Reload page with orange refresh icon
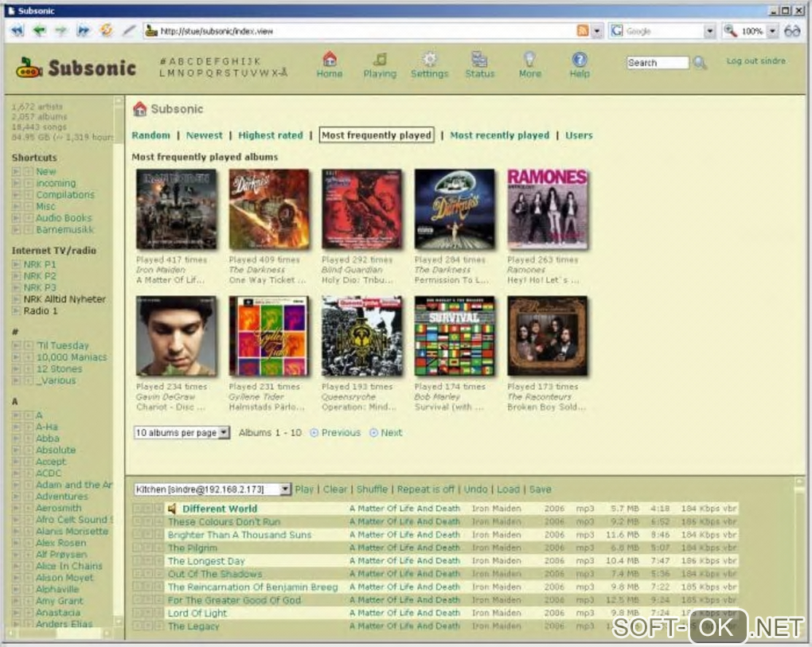This screenshot has height=647, width=812. [106, 30]
